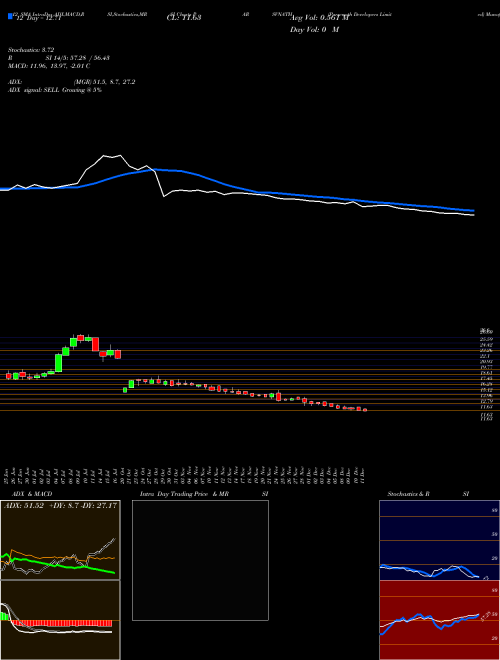This screenshot has width=500, height=660.
Task: Select the '12 Day = 12.71' SMA legend text
Action: point(38,18)
